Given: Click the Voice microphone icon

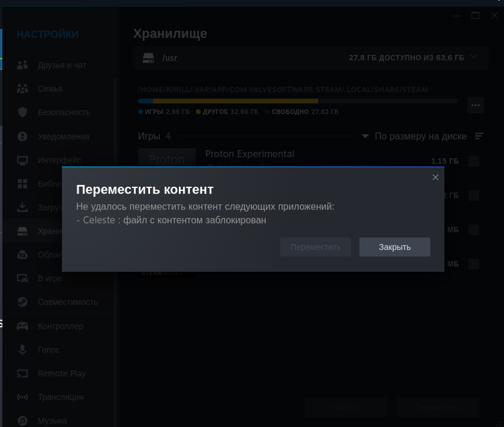Looking at the screenshot, I should click(23, 349).
